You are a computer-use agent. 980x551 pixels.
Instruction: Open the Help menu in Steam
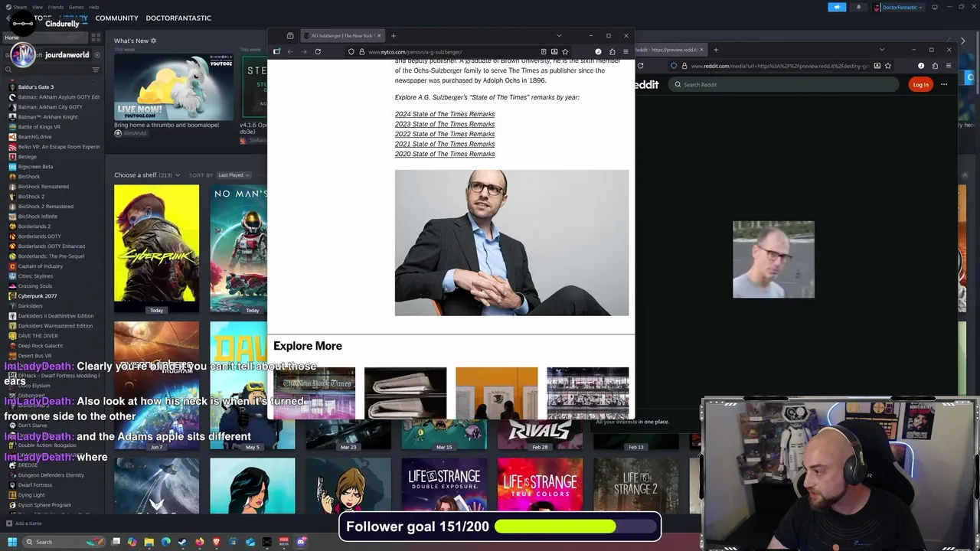tap(94, 7)
